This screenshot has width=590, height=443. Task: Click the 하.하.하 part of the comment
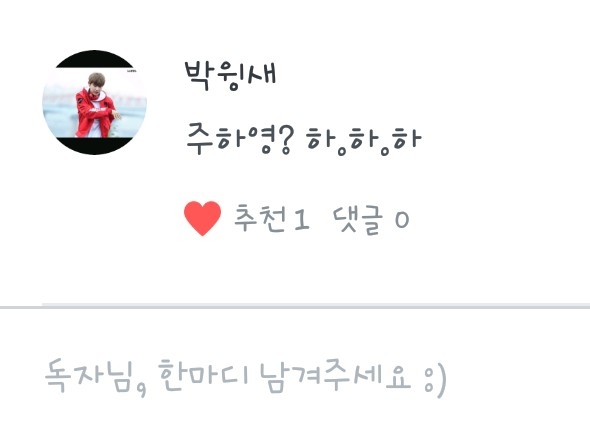coord(363,140)
